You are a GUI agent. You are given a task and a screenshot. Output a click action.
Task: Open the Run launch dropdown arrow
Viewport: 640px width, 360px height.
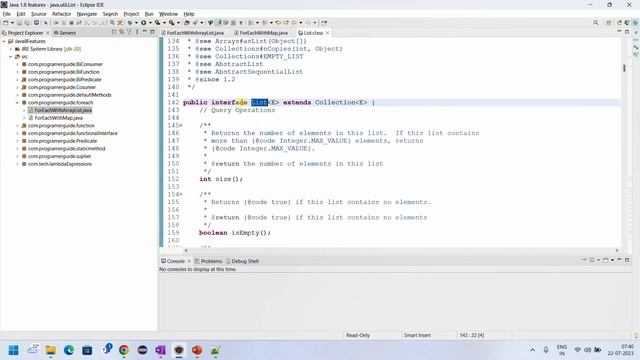150,23
